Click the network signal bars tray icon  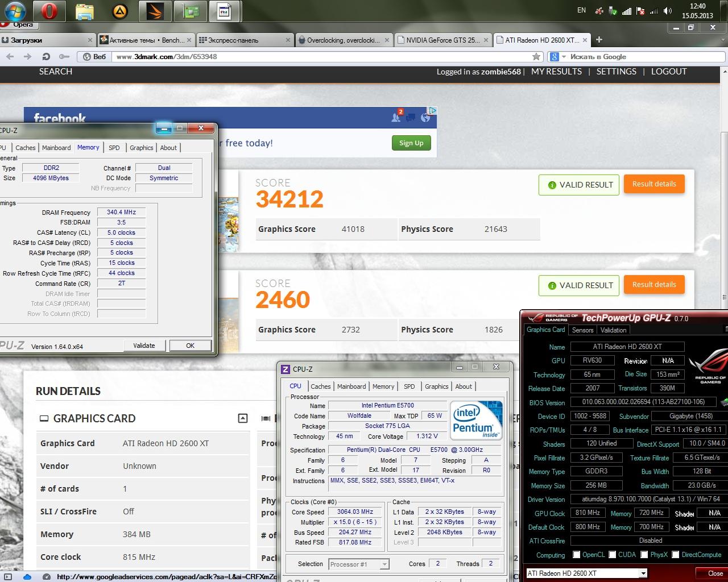click(626, 11)
